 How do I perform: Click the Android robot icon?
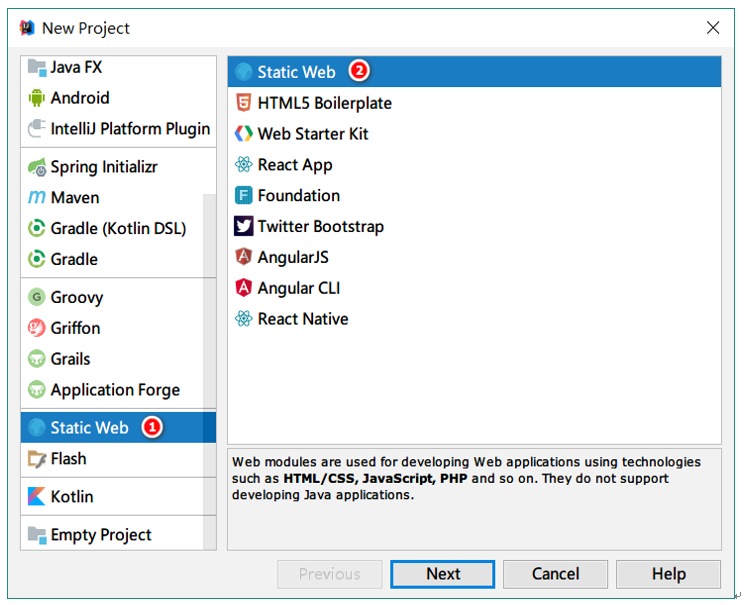pyautogui.click(x=37, y=98)
